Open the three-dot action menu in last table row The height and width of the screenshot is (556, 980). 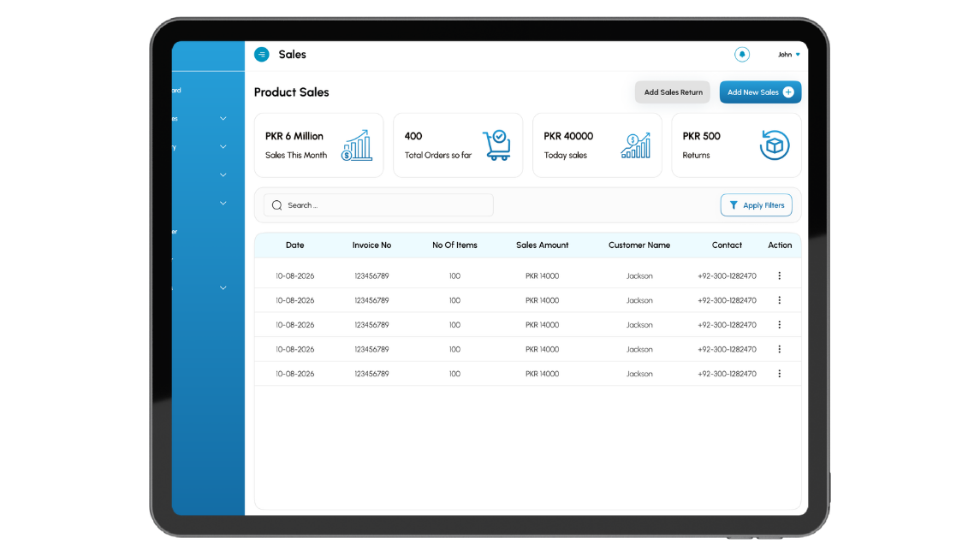pos(780,374)
